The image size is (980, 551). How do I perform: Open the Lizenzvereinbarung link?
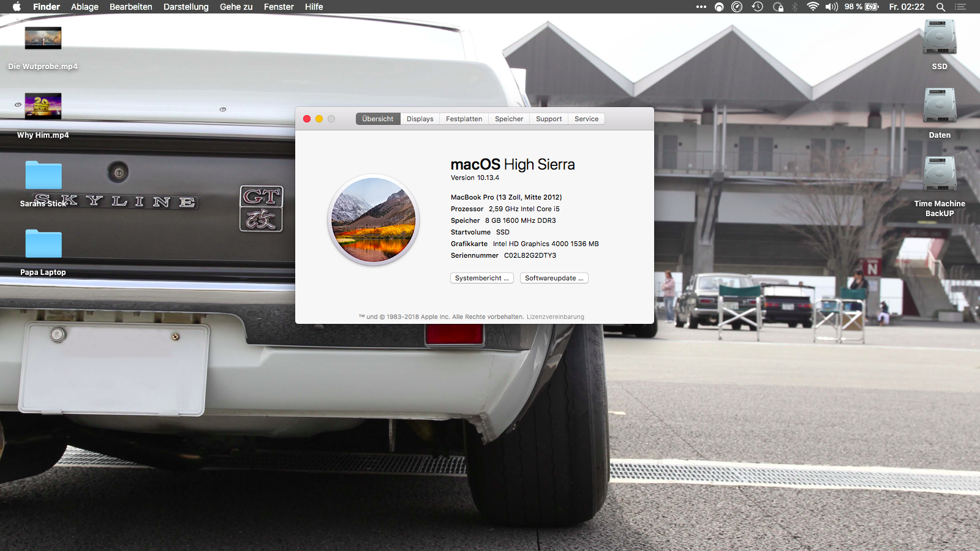tap(556, 317)
